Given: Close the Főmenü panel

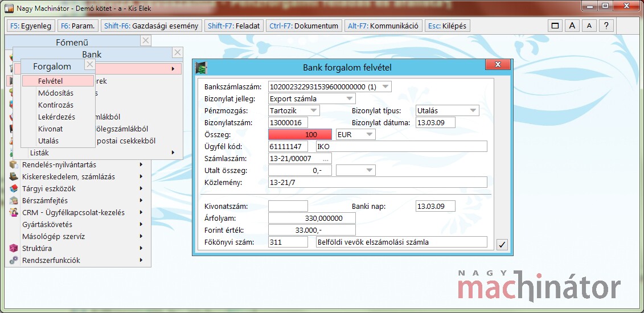Looking at the screenshot, I should click(146, 40).
